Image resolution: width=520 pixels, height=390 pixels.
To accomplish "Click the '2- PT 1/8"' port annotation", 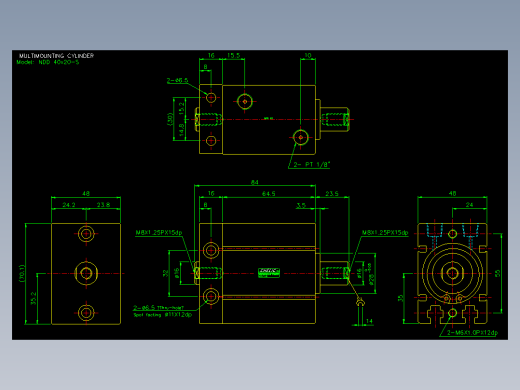I will [311, 164].
